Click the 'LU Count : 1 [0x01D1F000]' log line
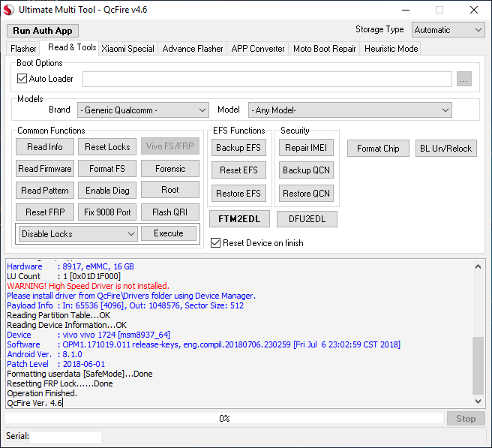This screenshot has height=448, width=492. pos(64,276)
